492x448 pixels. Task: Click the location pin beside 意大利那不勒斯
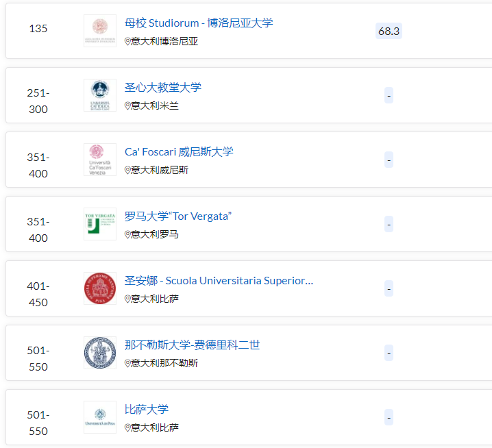click(x=127, y=363)
